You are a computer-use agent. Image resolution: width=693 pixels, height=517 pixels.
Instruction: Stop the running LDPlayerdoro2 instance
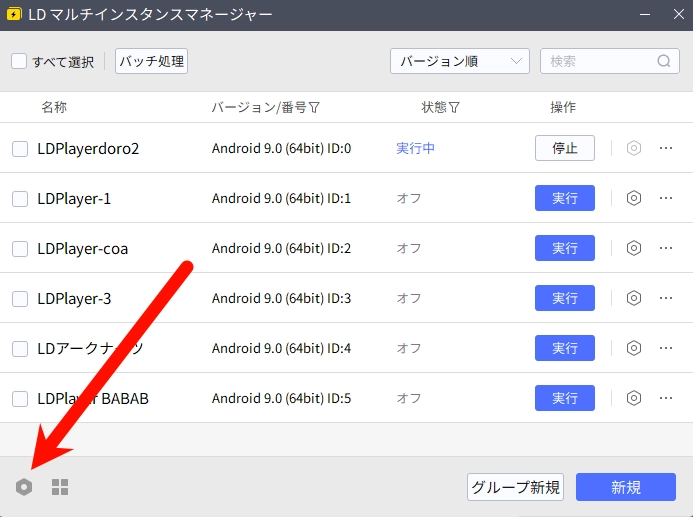click(x=565, y=148)
